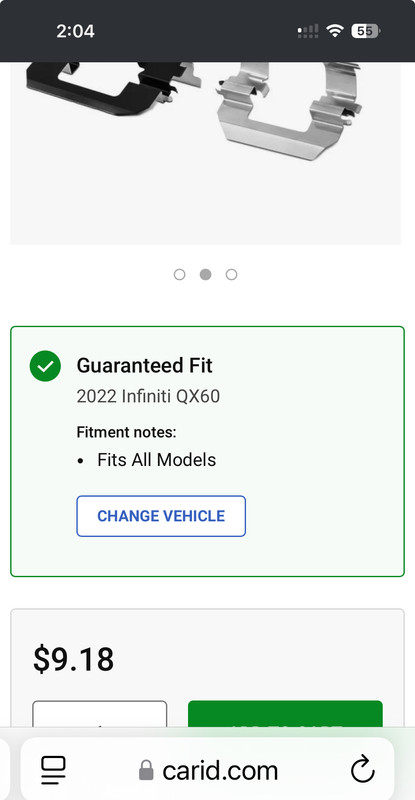Tap the cellular signal bars icon
The height and width of the screenshot is (800, 415).
308,31
